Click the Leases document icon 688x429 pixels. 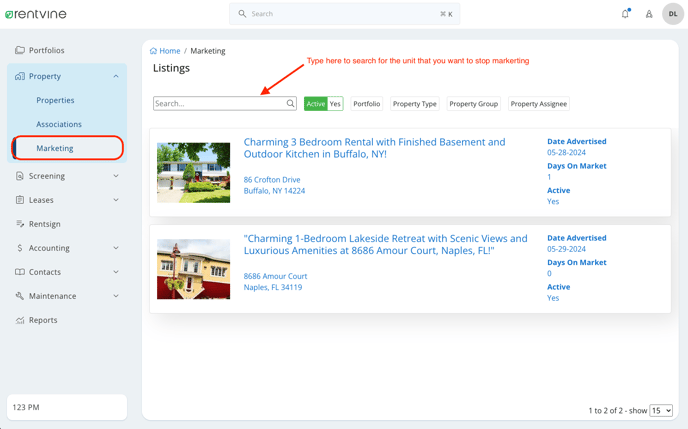[x=20, y=200]
